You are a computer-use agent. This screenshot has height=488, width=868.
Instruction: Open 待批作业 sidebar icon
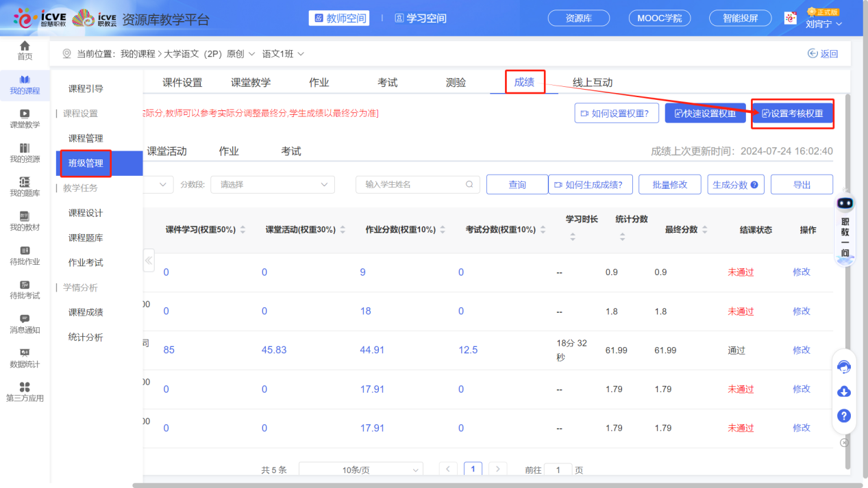(25, 257)
